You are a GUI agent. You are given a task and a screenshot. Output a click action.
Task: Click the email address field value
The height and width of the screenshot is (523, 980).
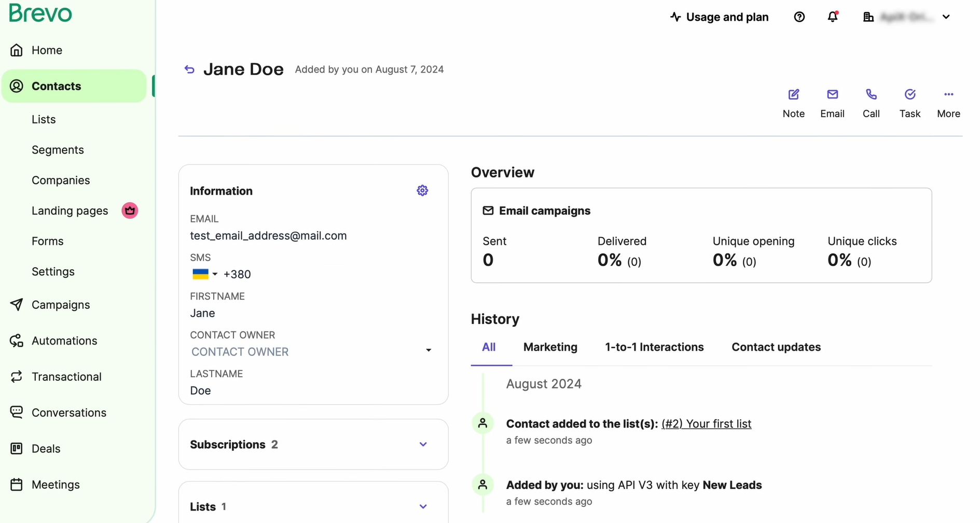[268, 236]
